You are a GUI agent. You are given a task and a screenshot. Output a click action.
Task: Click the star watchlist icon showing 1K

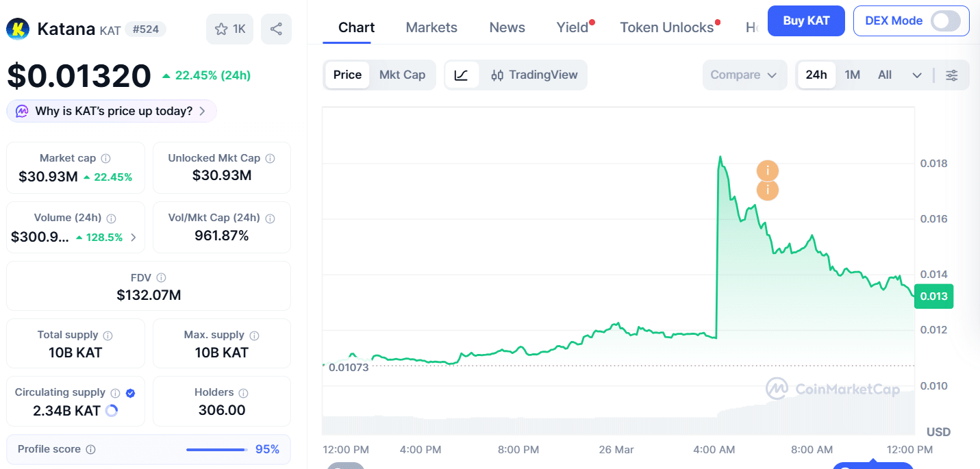229,29
